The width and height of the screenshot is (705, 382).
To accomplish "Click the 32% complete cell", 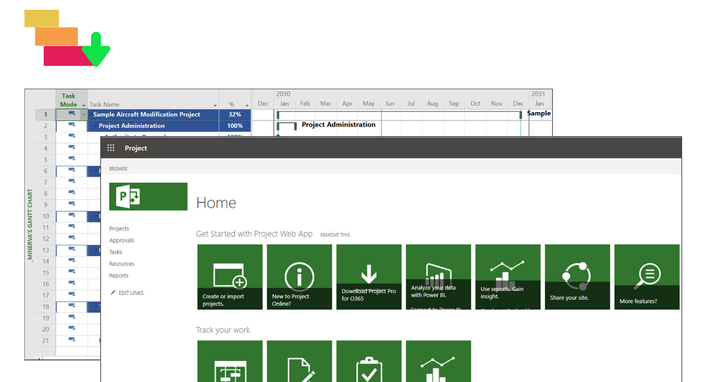I will coord(235,115).
